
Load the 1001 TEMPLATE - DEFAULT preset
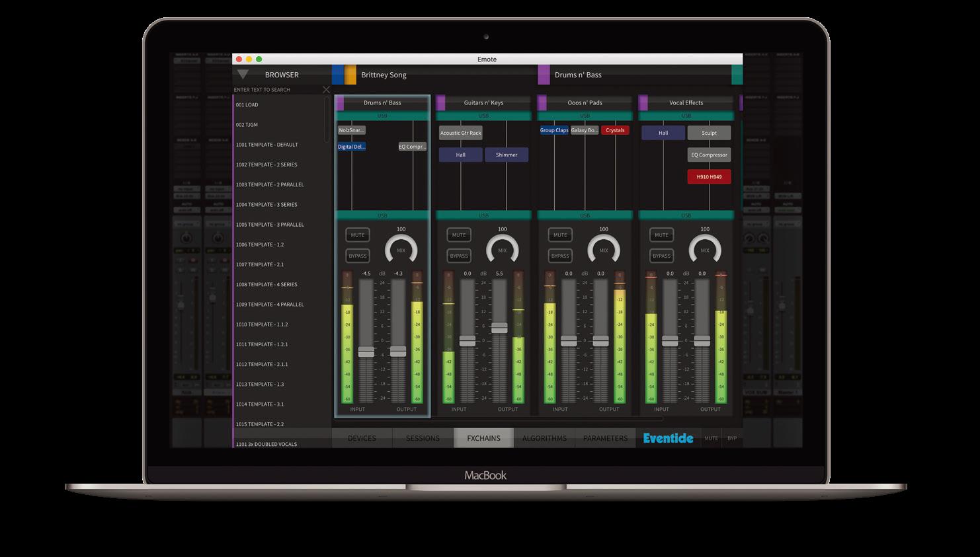tap(266, 144)
